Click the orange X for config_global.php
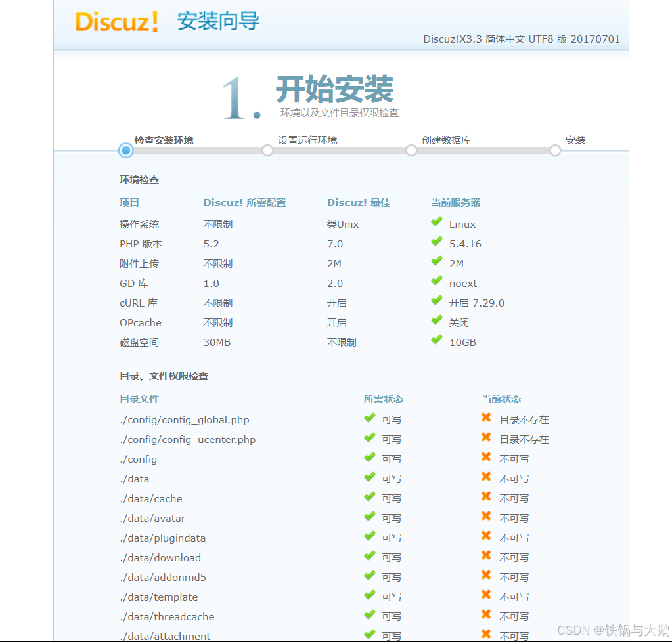672x642 pixels. (486, 417)
